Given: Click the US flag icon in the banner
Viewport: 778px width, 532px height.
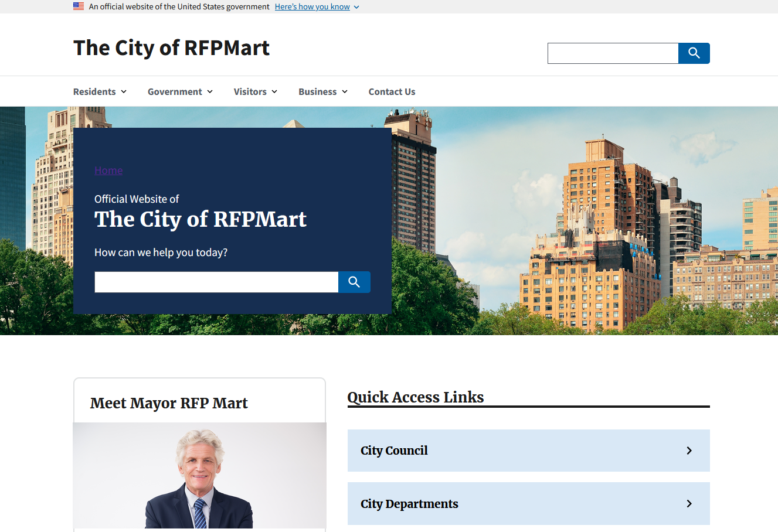Looking at the screenshot, I should [x=79, y=6].
